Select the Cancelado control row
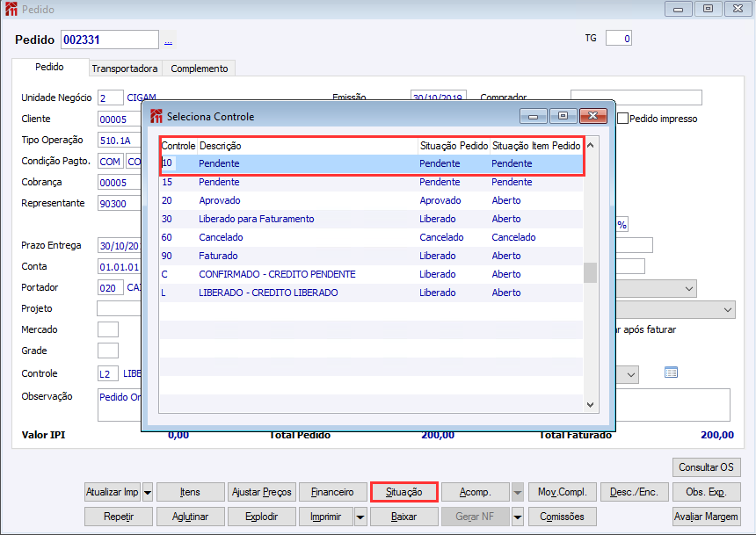The width and height of the screenshot is (756, 535). [x=371, y=237]
